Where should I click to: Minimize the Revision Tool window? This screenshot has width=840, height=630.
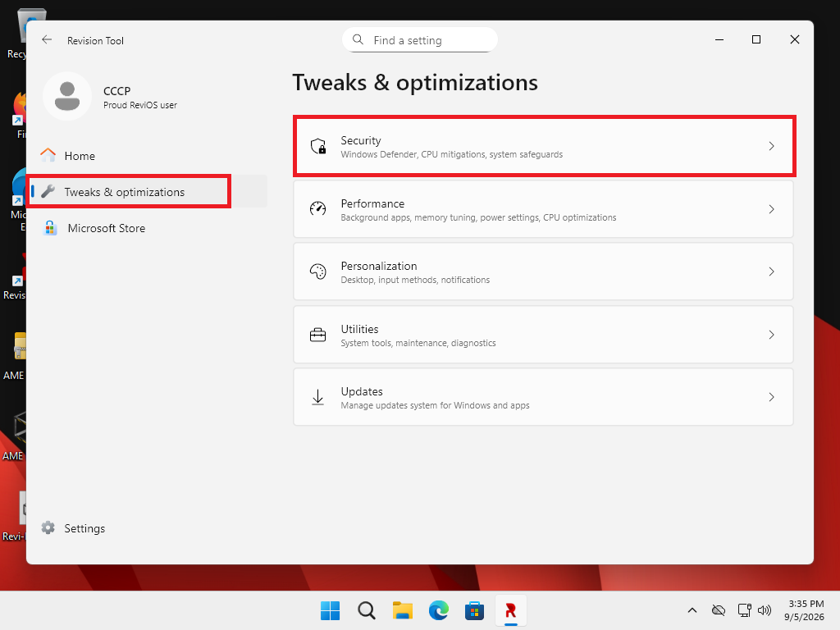(x=719, y=39)
